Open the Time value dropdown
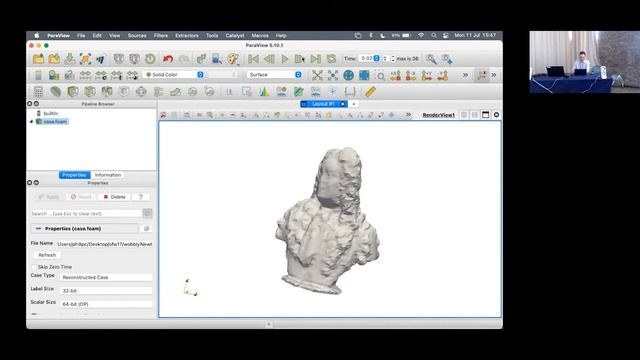The image size is (640, 360). pyautogui.click(x=370, y=59)
